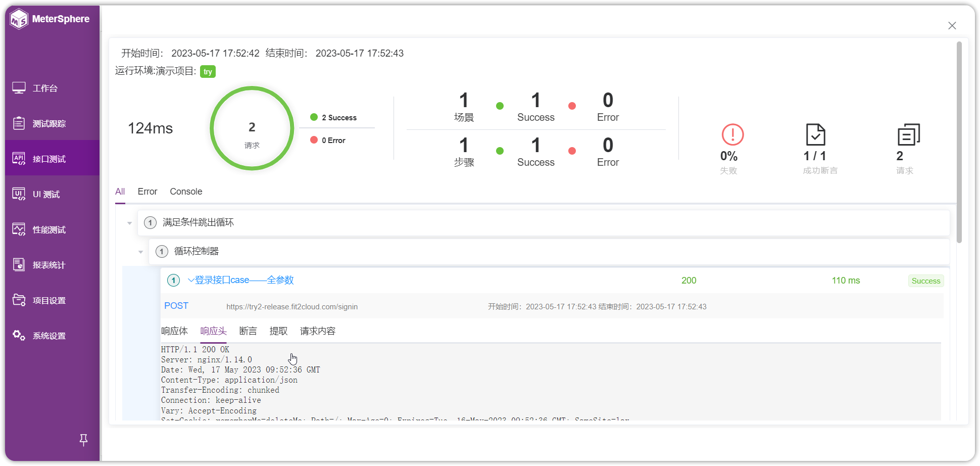Click the green try environment tag

208,72
